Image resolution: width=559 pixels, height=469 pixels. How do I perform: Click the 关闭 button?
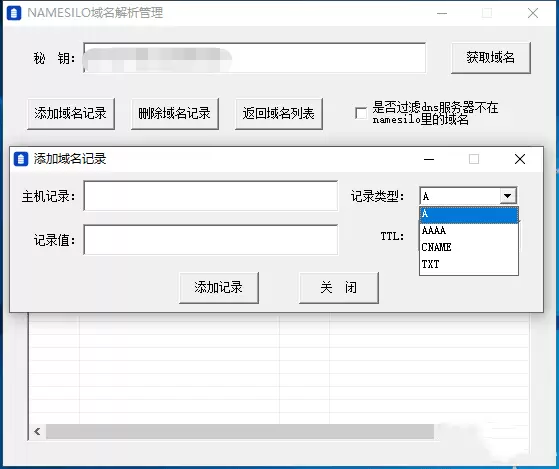click(x=339, y=288)
